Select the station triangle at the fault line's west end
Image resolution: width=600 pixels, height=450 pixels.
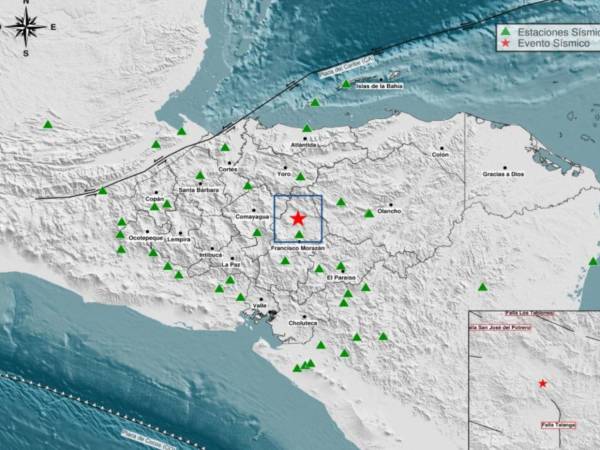tap(102, 190)
